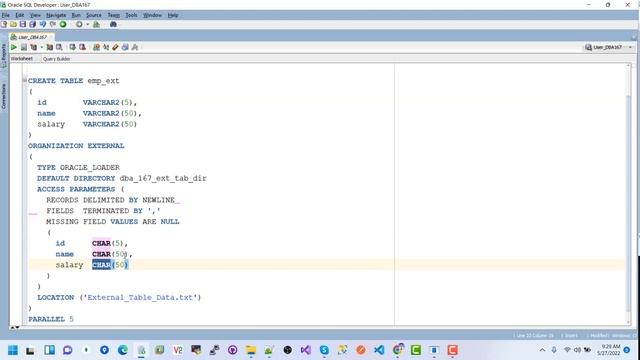Click the Run Script icon
Viewport: 640px width, 360px height.
point(24,47)
